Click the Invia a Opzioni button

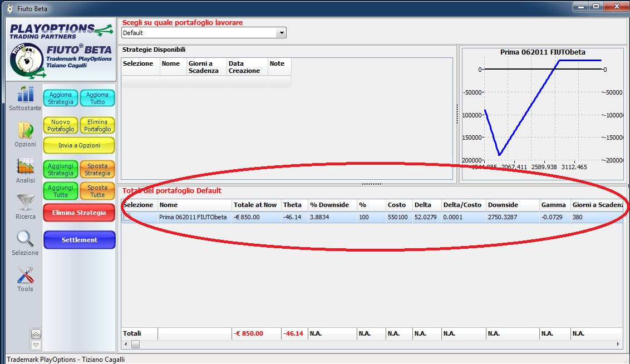(x=79, y=145)
